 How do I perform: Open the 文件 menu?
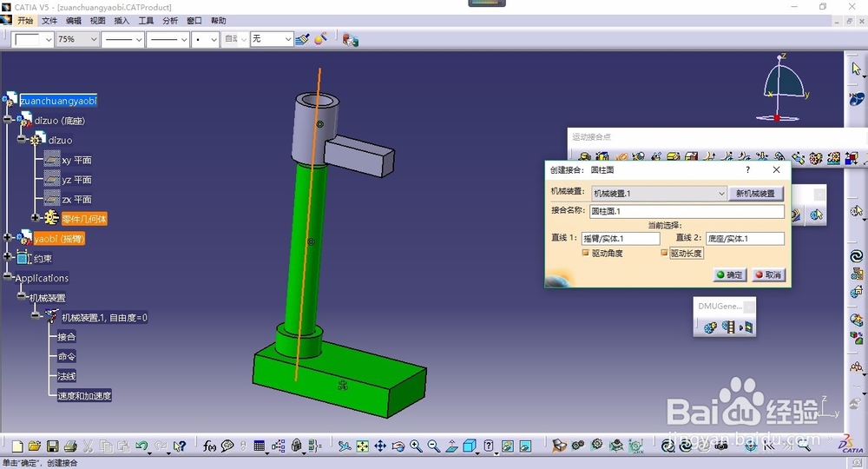(x=49, y=21)
